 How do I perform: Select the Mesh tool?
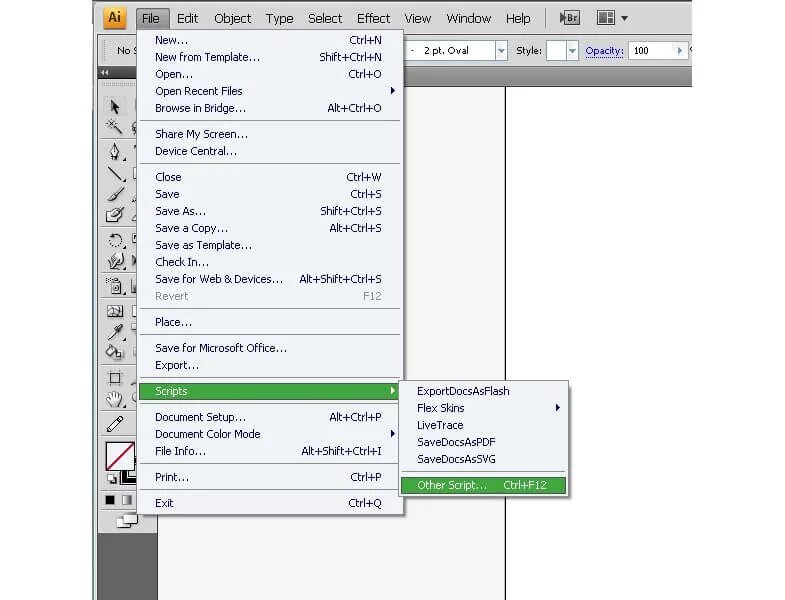115,312
